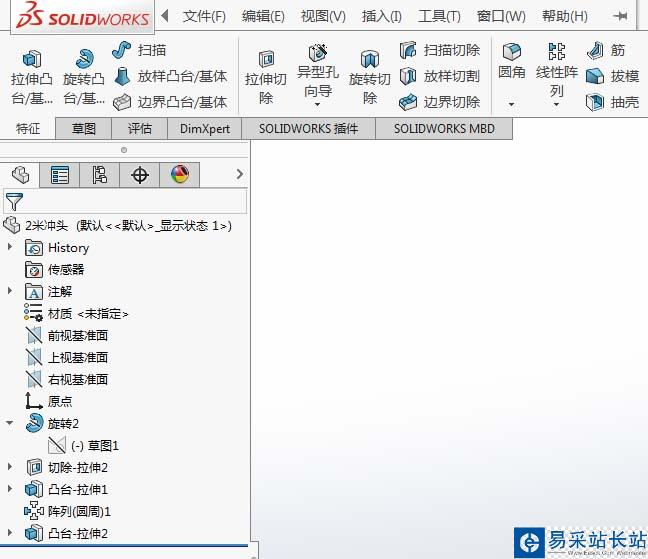Expand the 注解 (Annotations) folder
Viewport: 648px width, 559px height.
pos(10,290)
